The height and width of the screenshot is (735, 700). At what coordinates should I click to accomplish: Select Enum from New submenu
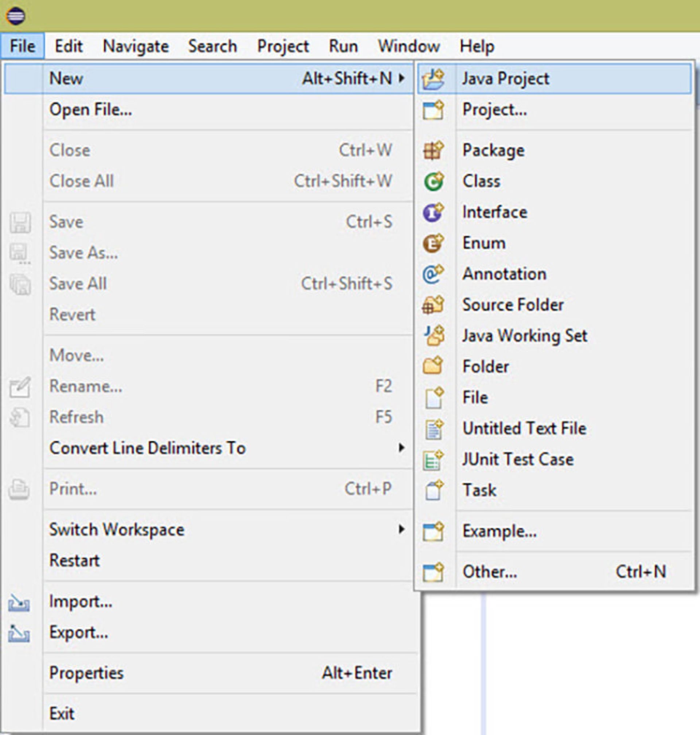pyautogui.click(x=554, y=243)
